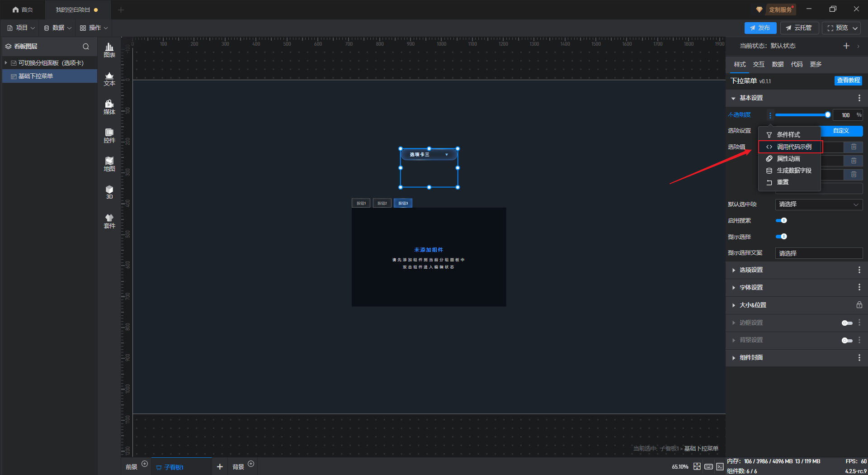The width and height of the screenshot is (868, 475).
Task: Select the 地图 map components icon
Action: (109, 164)
